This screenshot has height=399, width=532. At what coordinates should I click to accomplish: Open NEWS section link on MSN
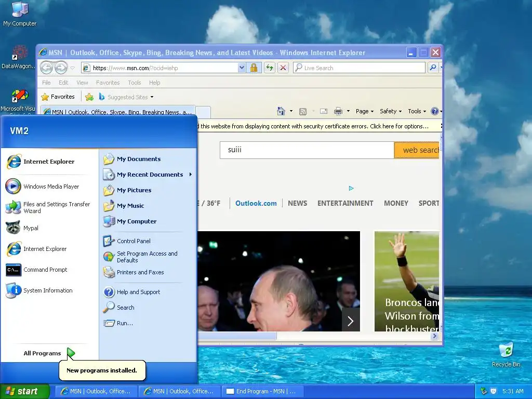(x=297, y=203)
